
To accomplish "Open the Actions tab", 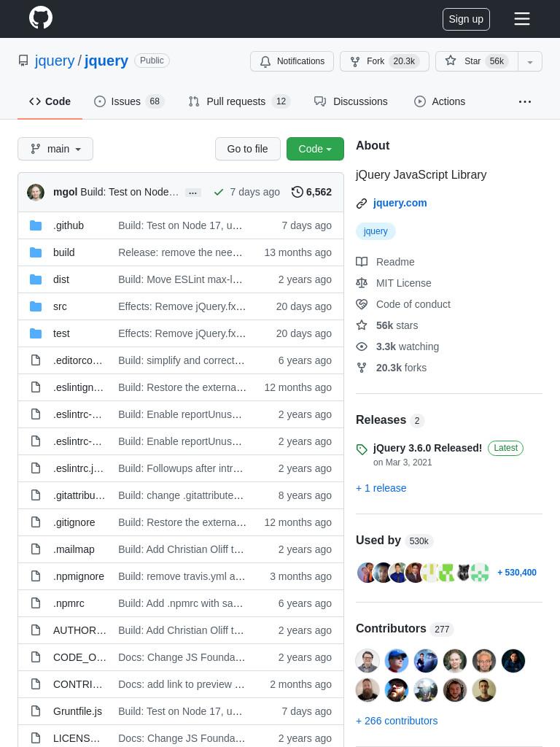I will 440,101.
